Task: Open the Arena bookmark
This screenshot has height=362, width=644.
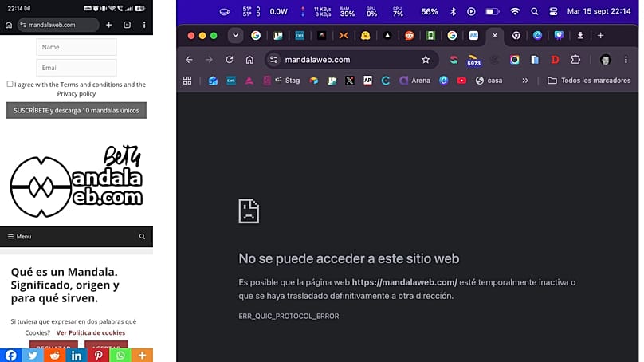Action: point(414,81)
